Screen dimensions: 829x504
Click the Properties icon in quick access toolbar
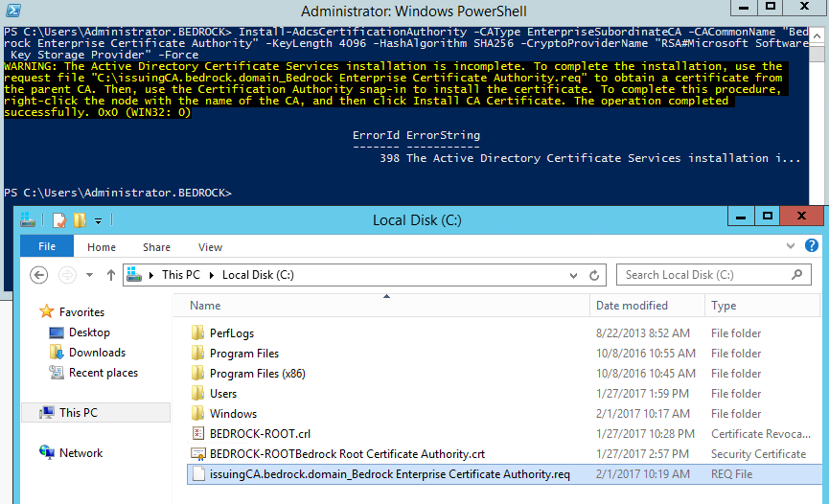[59, 220]
